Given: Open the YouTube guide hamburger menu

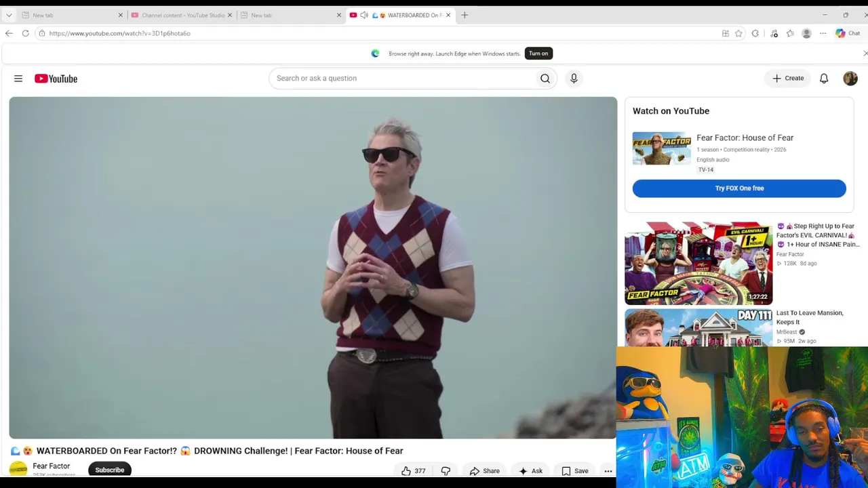Looking at the screenshot, I should 18,79.
